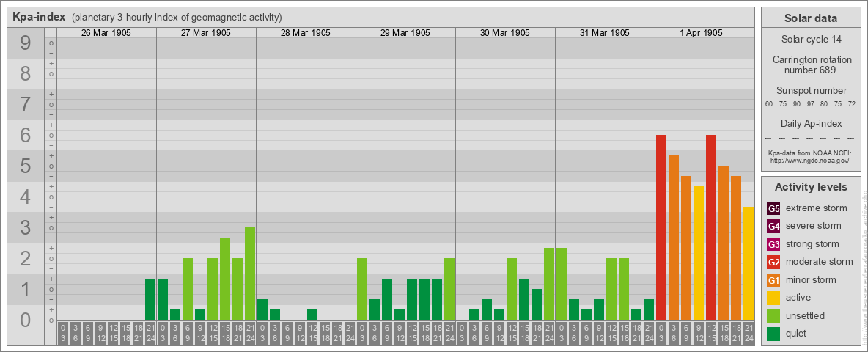Select the 27 Mar 1905 date header
Viewport: 868px width, 352px height.
[206, 33]
